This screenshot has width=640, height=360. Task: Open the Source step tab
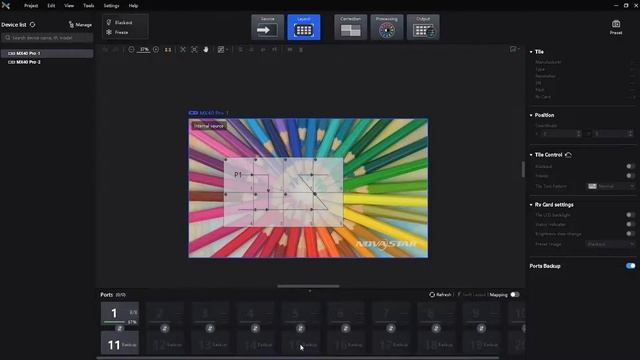click(x=267, y=27)
